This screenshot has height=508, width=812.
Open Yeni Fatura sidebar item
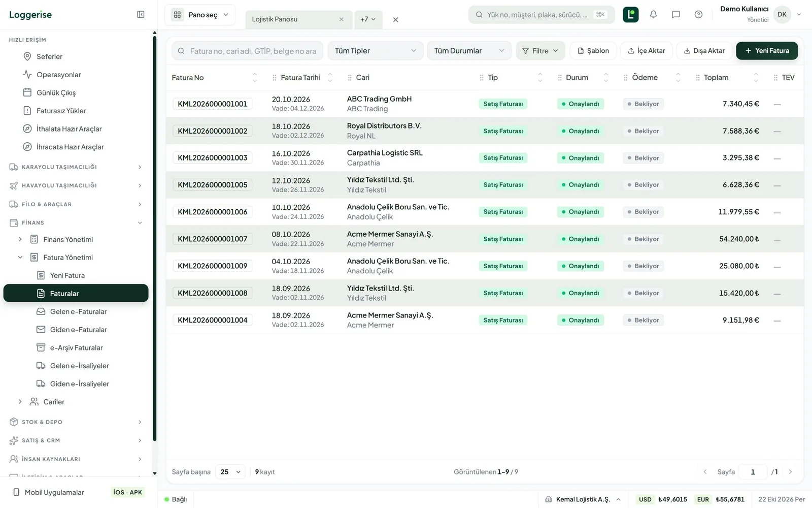[x=67, y=275]
